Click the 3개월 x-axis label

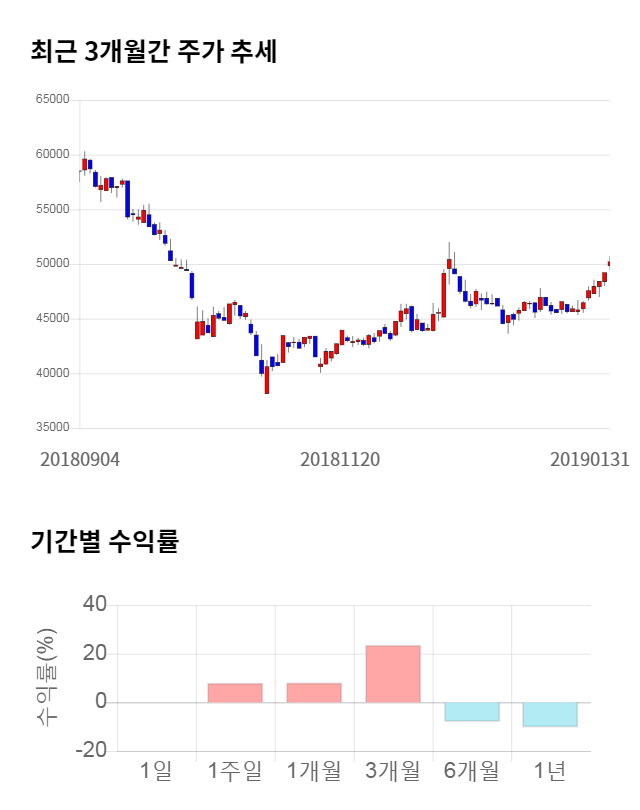[x=392, y=771]
